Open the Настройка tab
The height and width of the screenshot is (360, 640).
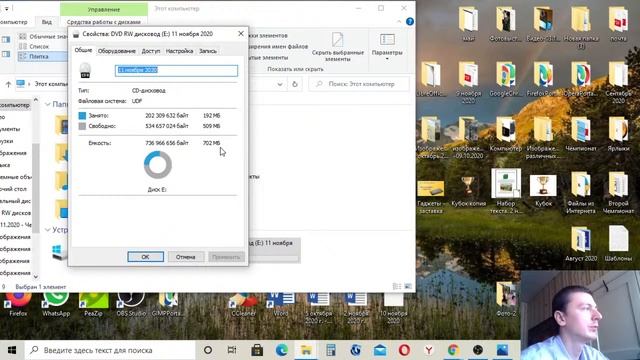[x=179, y=51]
